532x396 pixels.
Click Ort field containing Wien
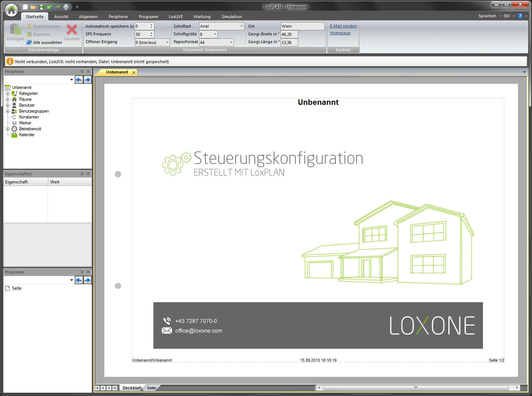click(302, 26)
